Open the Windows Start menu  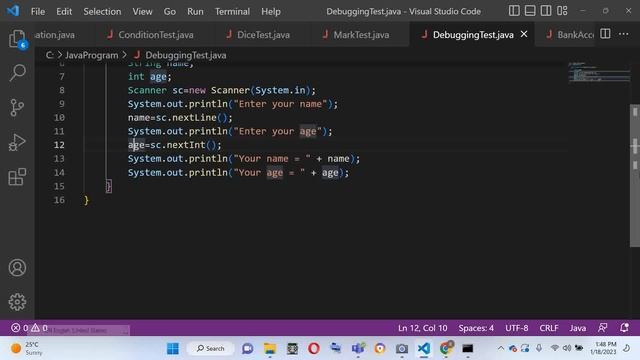[173, 349]
